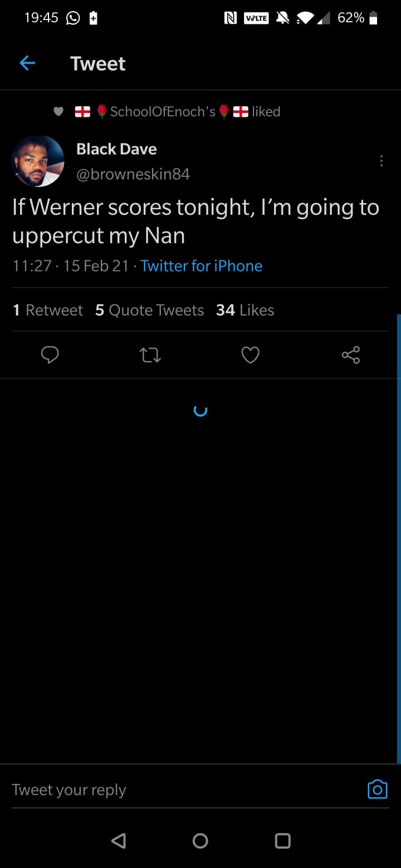The image size is (401, 868).
Task: Like the tweet with the heart icon
Action: point(250,355)
